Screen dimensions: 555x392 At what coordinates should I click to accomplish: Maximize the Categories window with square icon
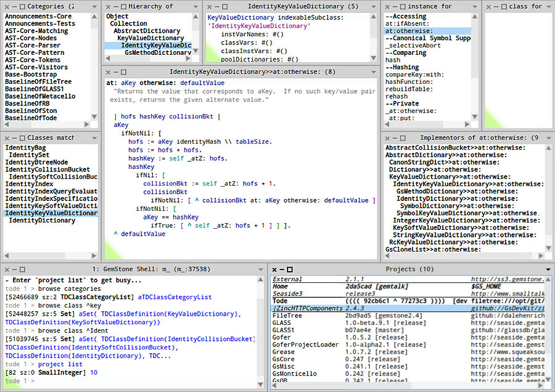22,7
